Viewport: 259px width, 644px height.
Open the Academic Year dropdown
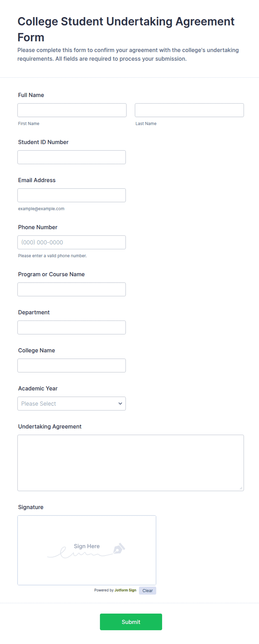pyautogui.click(x=72, y=404)
